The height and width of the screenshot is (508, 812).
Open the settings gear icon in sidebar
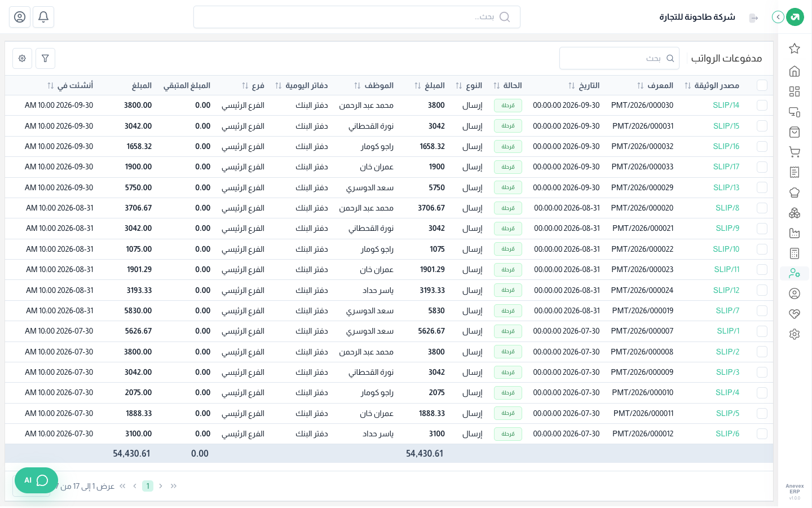coord(795,334)
